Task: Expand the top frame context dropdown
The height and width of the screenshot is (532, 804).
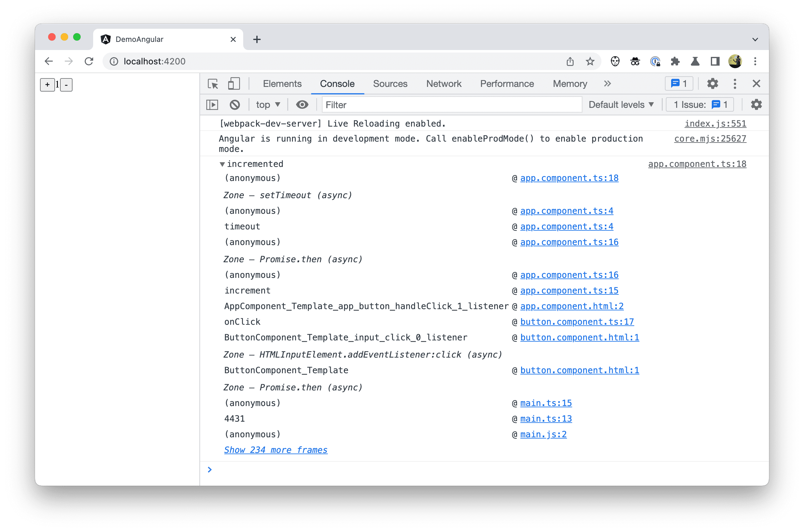Action: click(267, 105)
